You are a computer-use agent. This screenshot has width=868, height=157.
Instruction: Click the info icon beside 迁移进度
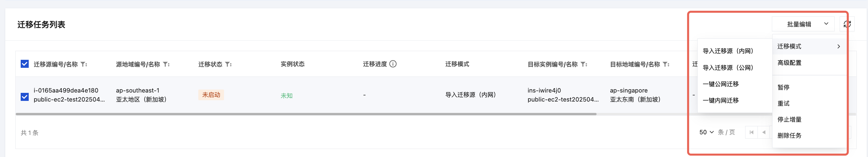pos(393,64)
